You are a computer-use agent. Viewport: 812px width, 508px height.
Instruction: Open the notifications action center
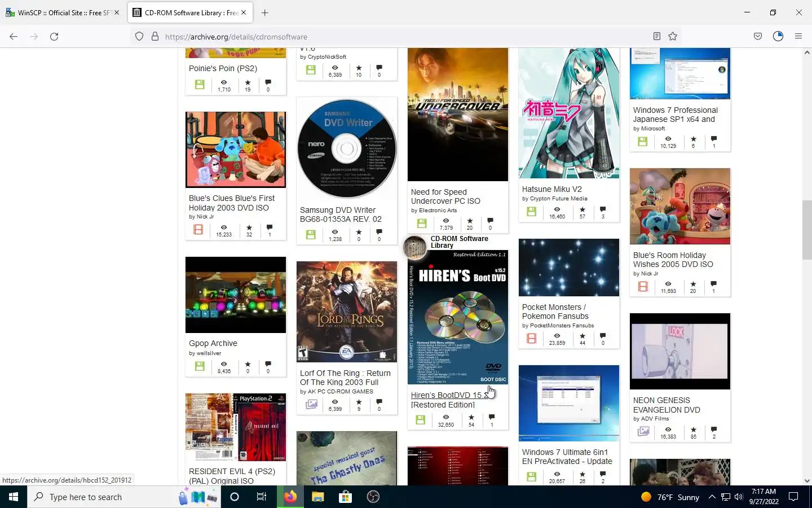(793, 497)
